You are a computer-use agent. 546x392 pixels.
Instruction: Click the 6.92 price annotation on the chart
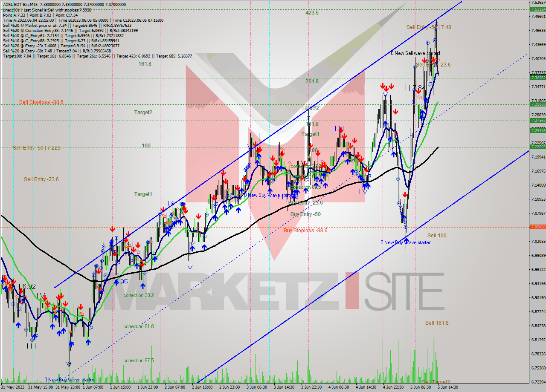[29, 286]
